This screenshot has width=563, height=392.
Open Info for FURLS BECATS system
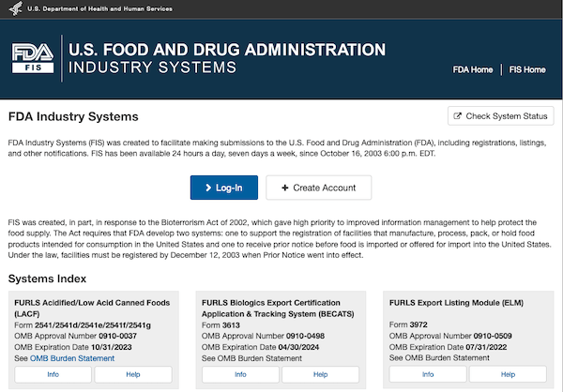(239, 374)
